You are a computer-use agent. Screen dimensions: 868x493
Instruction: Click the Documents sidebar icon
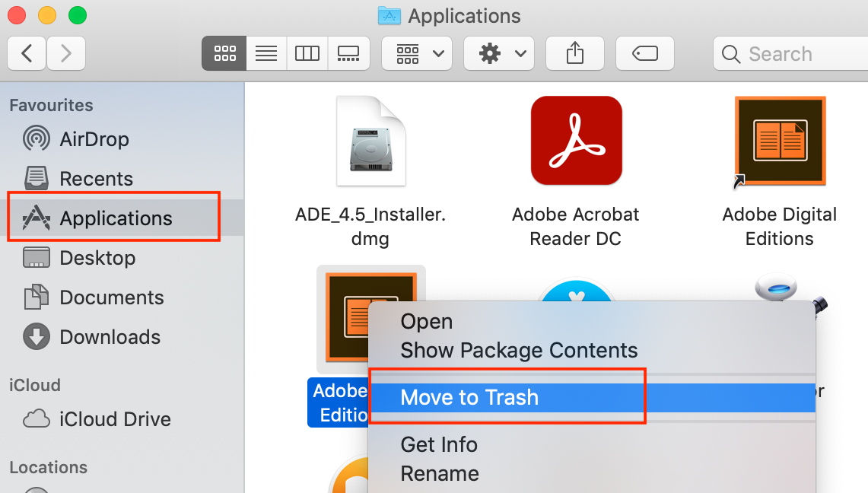pos(37,297)
